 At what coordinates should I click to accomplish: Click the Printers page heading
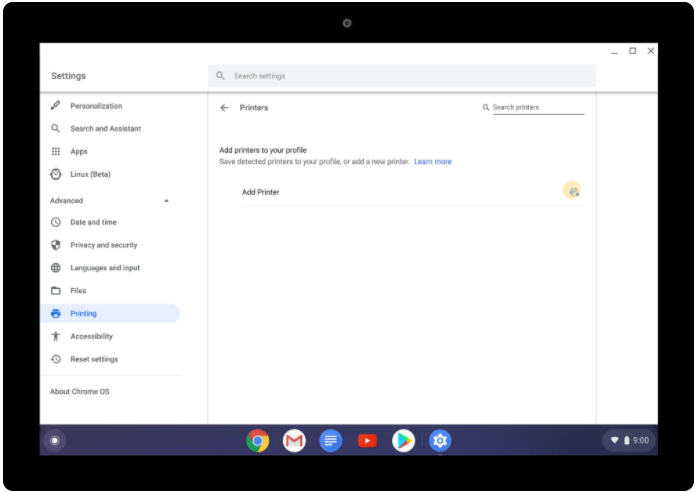254,108
